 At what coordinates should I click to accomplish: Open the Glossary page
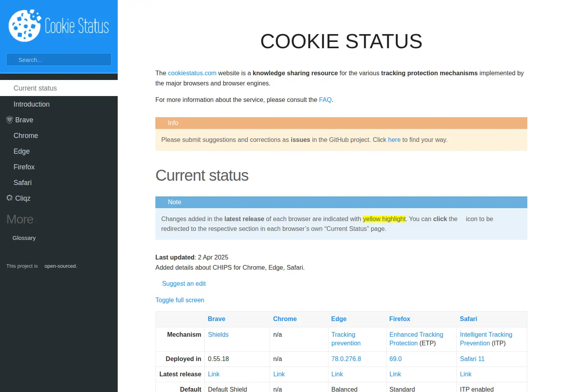point(24,238)
